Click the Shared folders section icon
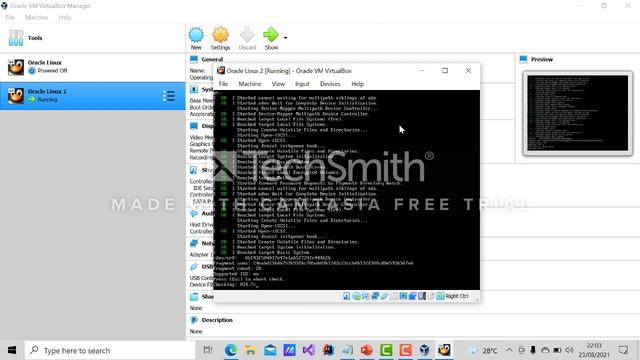 tap(194, 297)
